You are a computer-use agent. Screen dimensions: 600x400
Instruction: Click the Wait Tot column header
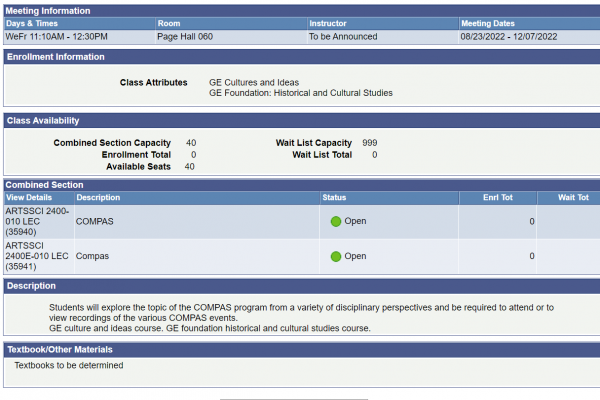(x=569, y=198)
